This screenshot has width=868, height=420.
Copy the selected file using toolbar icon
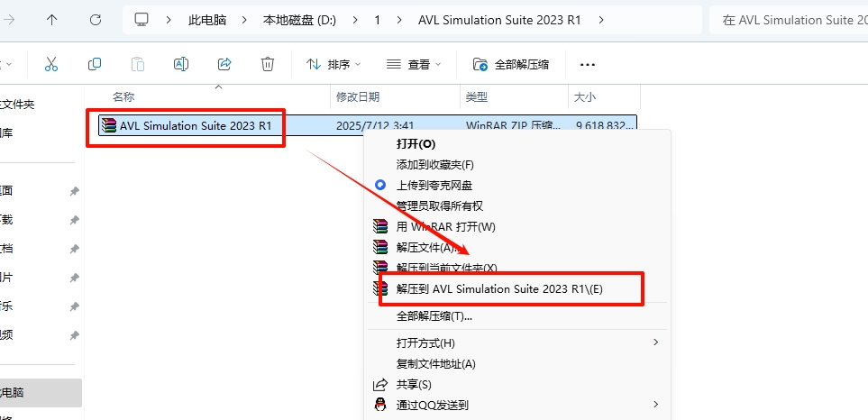pyautogui.click(x=95, y=64)
